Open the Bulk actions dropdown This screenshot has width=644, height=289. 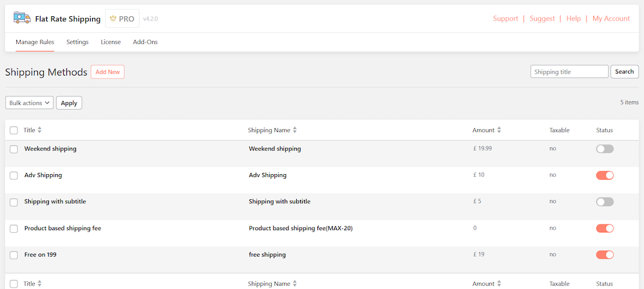click(x=29, y=103)
